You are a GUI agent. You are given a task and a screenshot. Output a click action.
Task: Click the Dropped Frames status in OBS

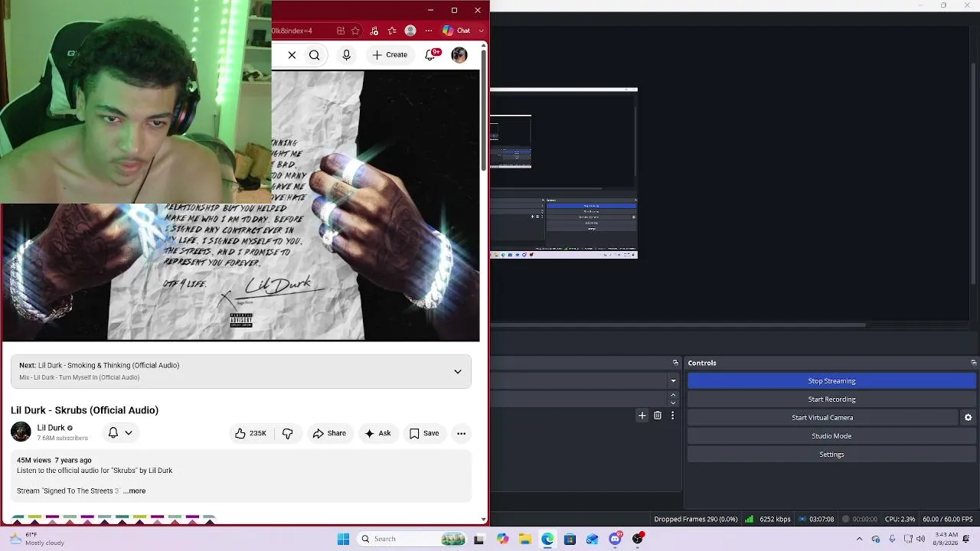[x=696, y=519]
